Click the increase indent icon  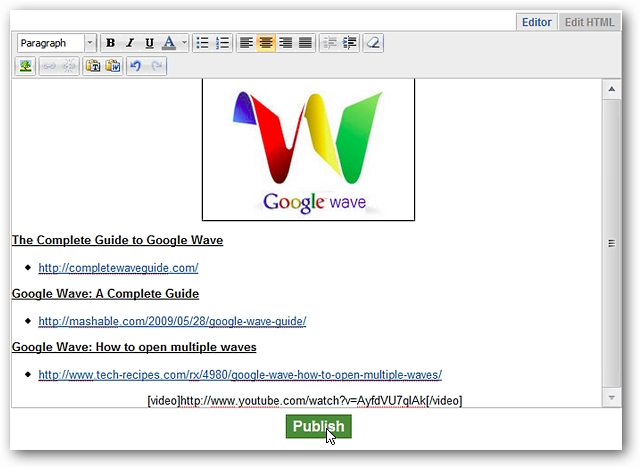[x=349, y=43]
